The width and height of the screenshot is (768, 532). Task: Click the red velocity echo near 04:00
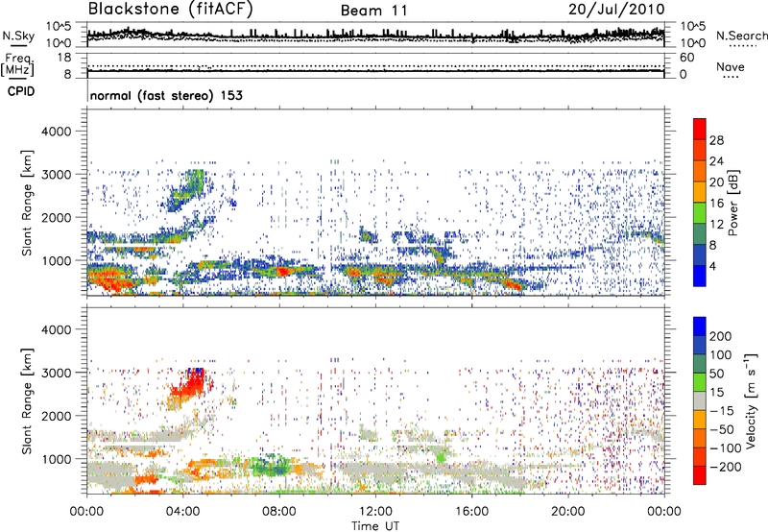coord(187,387)
